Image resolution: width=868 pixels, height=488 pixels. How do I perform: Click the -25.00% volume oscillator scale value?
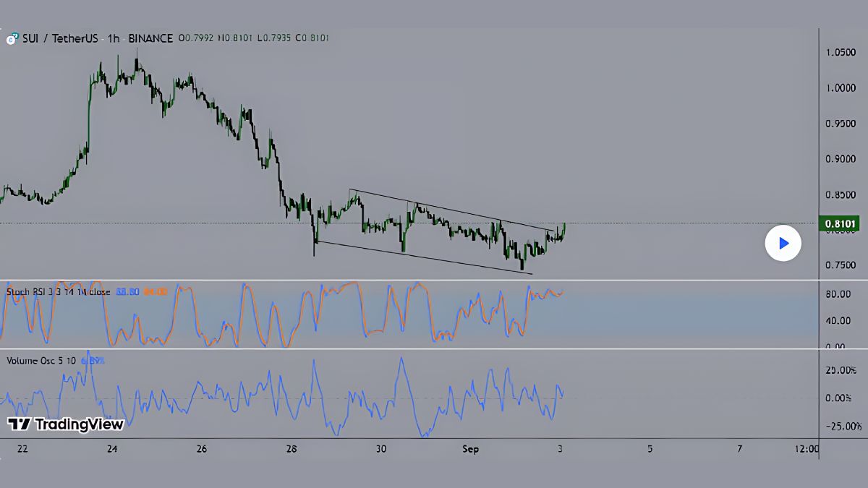click(x=843, y=427)
